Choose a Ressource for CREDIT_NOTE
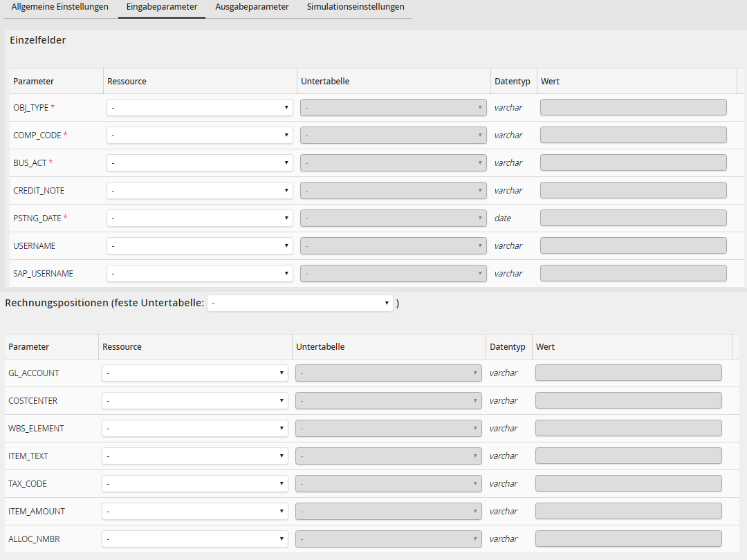The height and width of the screenshot is (560, 747). coord(199,191)
